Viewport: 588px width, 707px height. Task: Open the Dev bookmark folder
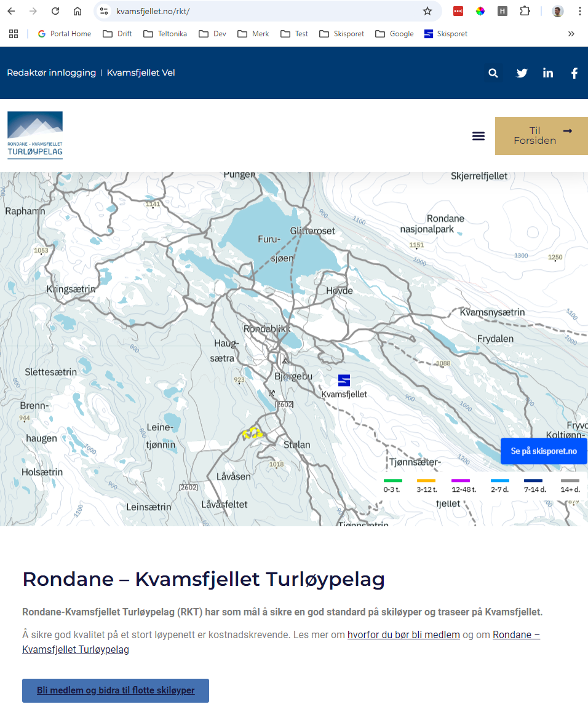tap(213, 34)
